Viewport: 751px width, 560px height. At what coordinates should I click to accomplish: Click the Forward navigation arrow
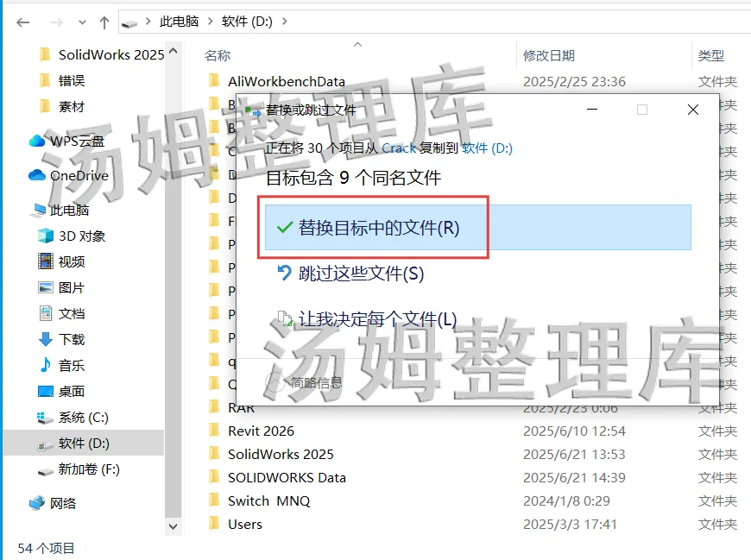tap(56, 22)
